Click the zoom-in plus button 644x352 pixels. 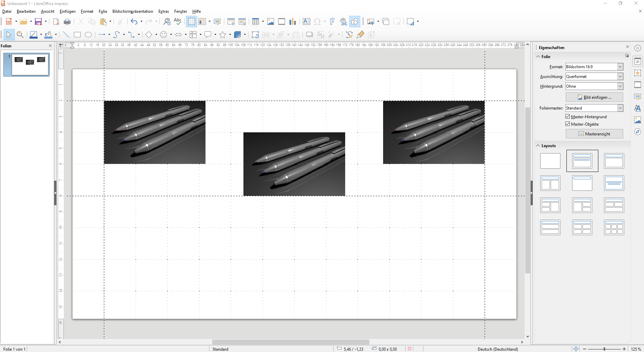tap(624, 349)
